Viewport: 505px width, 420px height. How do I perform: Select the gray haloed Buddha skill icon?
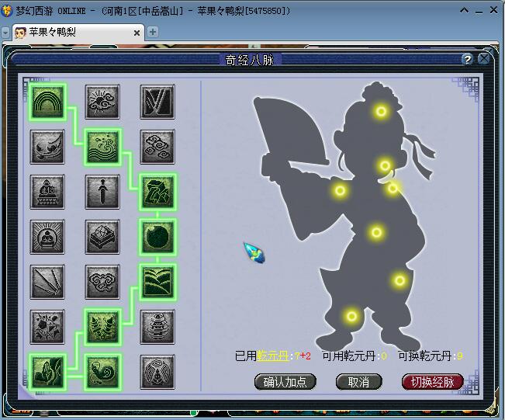(47, 237)
